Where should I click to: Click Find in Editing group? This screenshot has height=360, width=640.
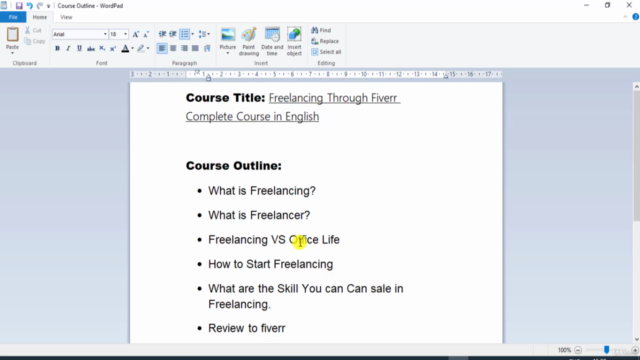[321, 30]
